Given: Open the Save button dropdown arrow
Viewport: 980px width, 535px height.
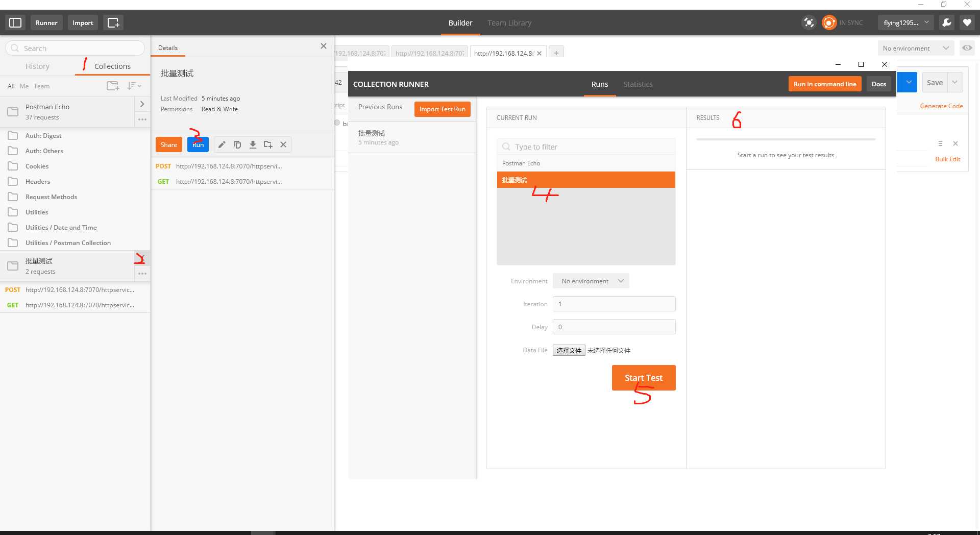Looking at the screenshot, I should (x=954, y=82).
